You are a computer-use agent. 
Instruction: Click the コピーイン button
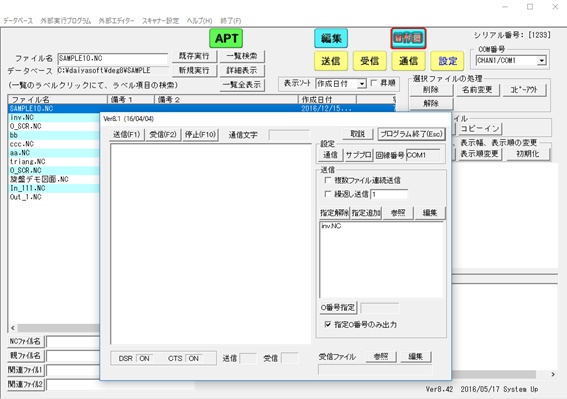480,128
